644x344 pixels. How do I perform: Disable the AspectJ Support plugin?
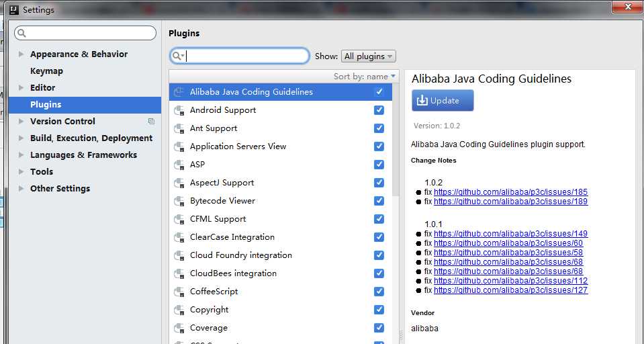pyautogui.click(x=379, y=183)
